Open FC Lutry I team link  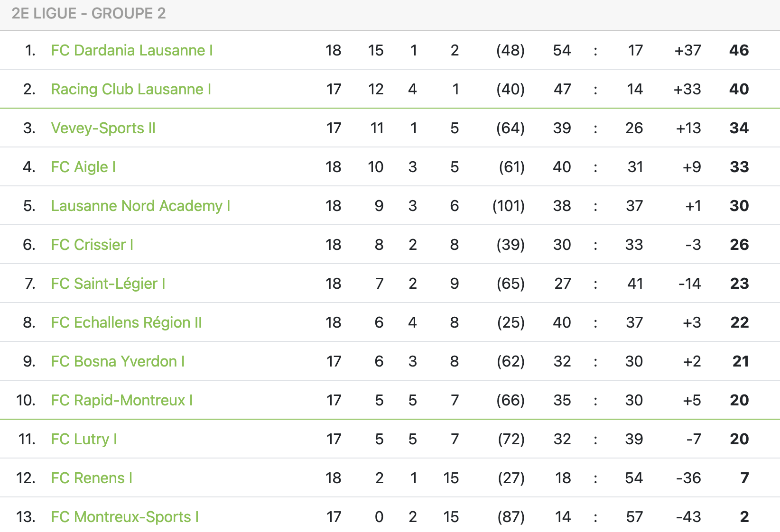(84, 439)
